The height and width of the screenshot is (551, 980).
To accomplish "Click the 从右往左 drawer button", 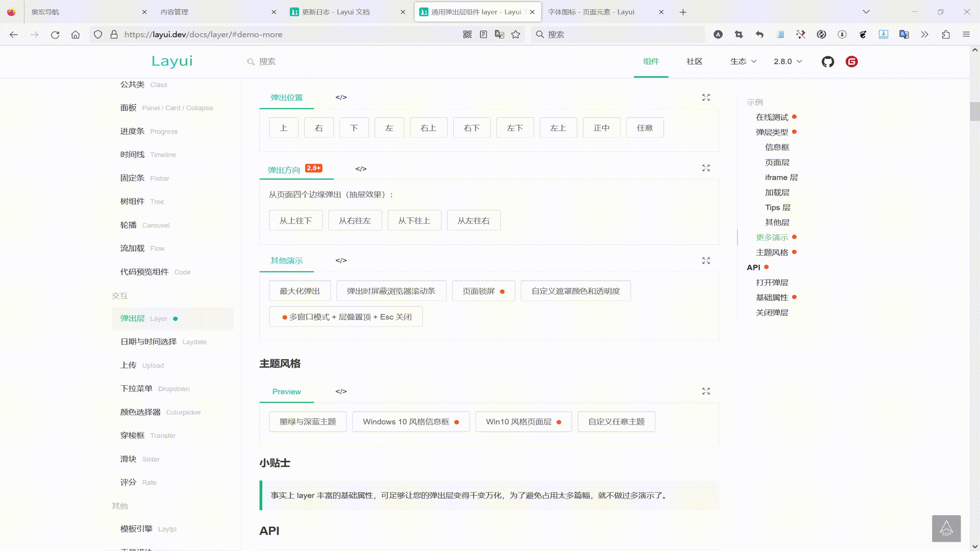I will [355, 221].
